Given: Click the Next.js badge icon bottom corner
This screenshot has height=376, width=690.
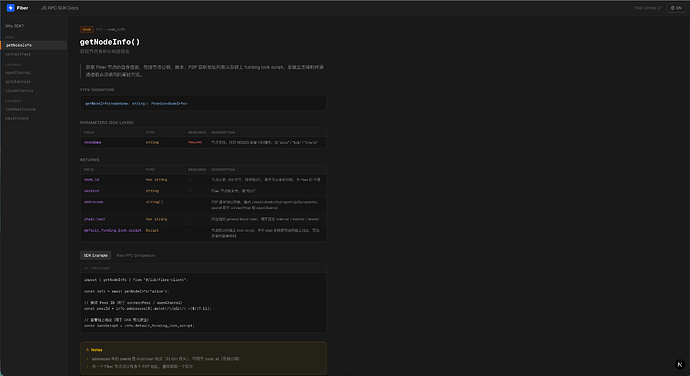Looking at the screenshot, I should point(680,364).
